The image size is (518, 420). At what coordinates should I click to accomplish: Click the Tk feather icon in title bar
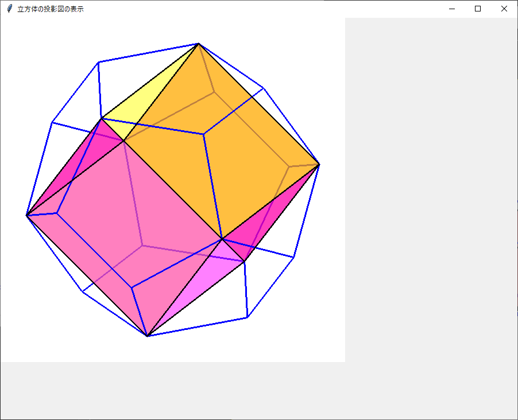tap(10, 9)
